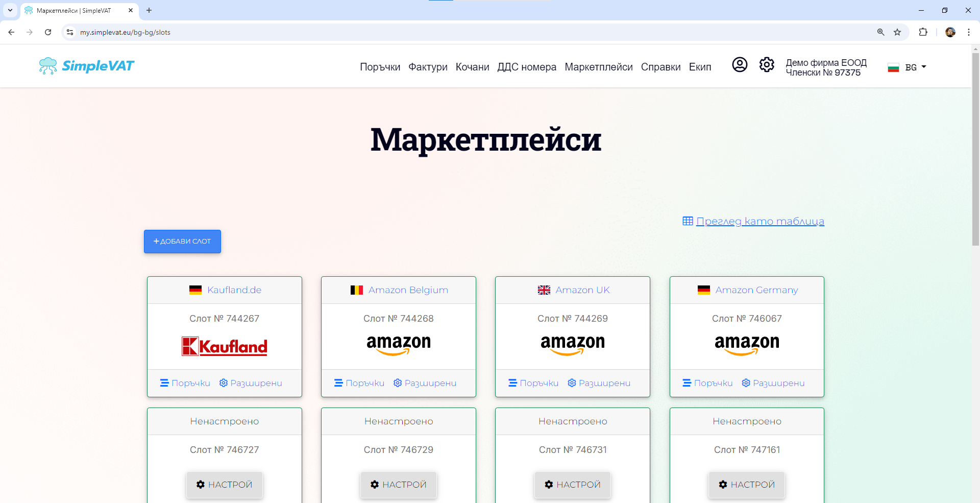Image resolution: width=980 pixels, height=503 pixels.
Task: Open Разширени for the Amazon UK slot
Action: 599,383
